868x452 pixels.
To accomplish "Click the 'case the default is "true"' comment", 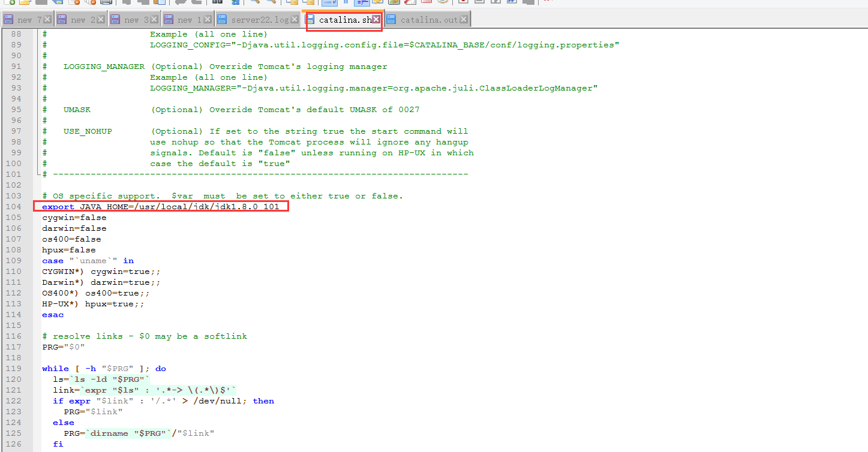I will 220,164.
